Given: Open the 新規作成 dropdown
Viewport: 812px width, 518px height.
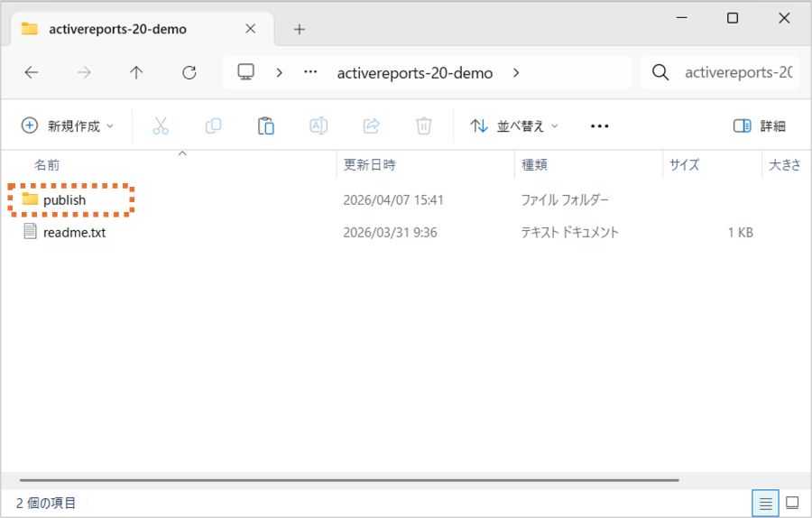Looking at the screenshot, I should pyautogui.click(x=68, y=125).
